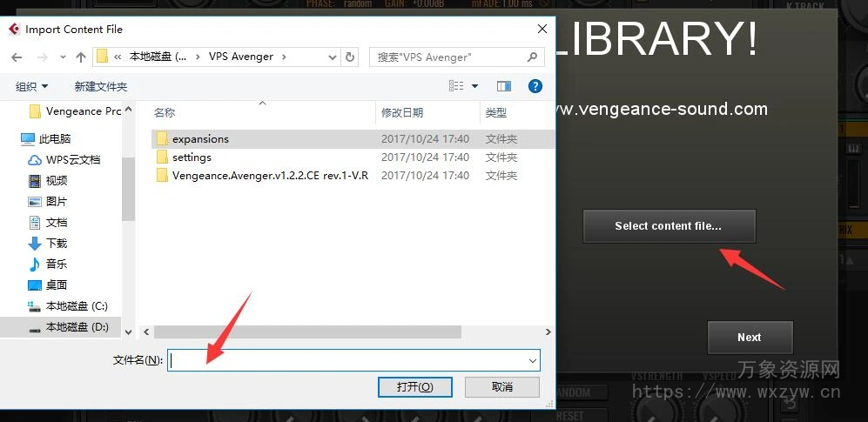868x422 pixels.
Task: Expand the 文件名 filename dropdown
Action: click(x=531, y=360)
